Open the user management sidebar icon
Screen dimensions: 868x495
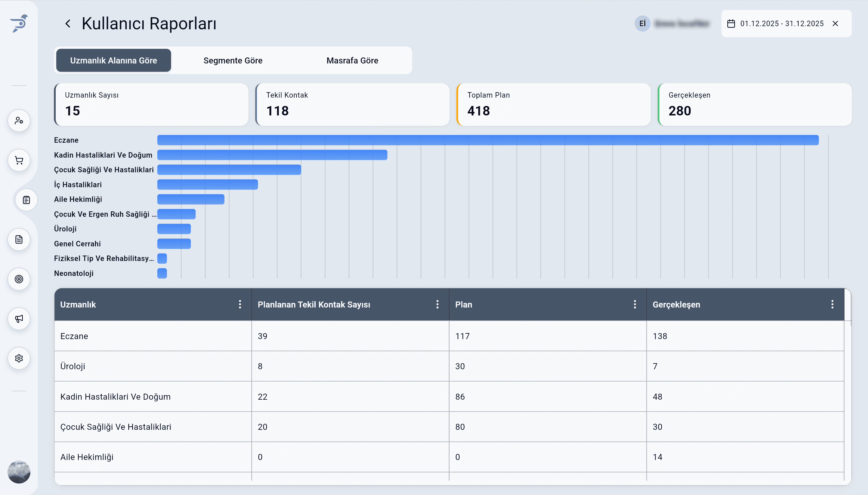(x=19, y=121)
